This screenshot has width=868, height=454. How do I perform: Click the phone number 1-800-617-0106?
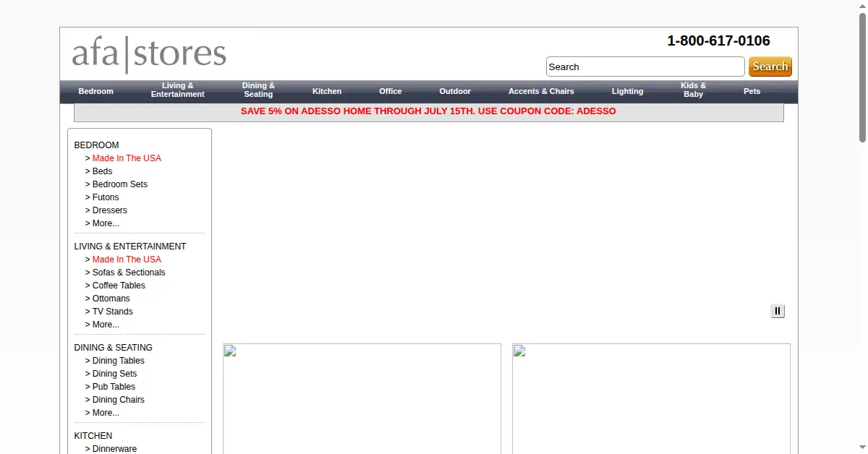(x=718, y=41)
